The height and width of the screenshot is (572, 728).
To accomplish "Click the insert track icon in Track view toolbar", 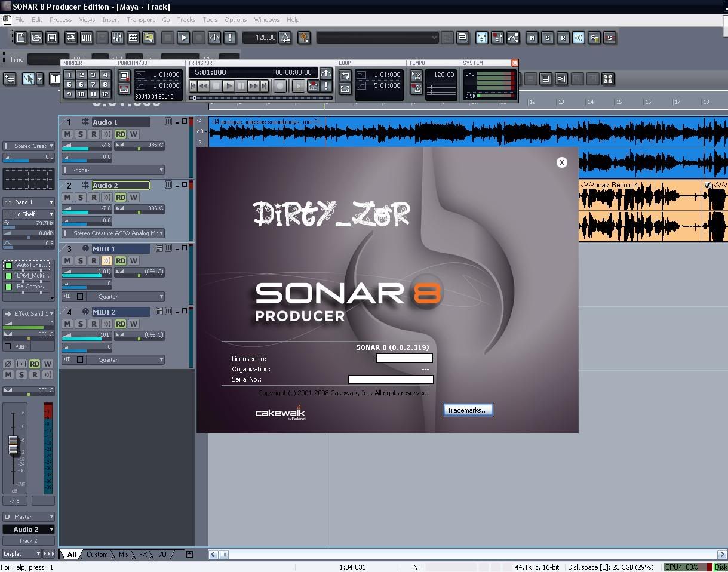I will (10, 79).
